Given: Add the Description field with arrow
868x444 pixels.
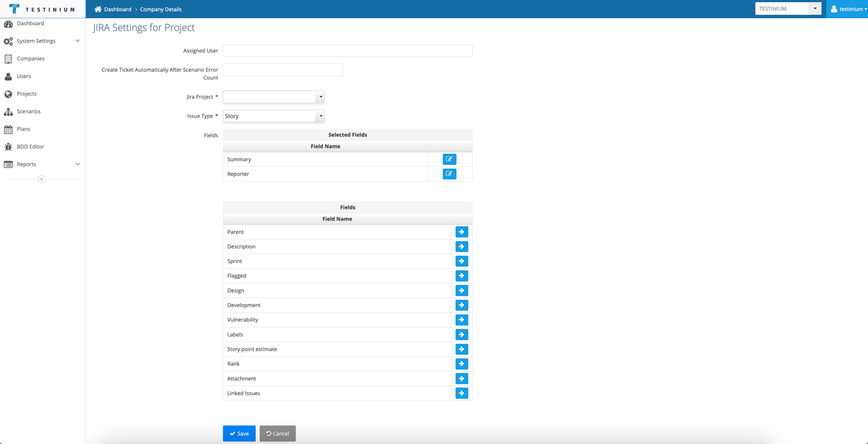Looking at the screenshot, I should [x=461, y=247].
